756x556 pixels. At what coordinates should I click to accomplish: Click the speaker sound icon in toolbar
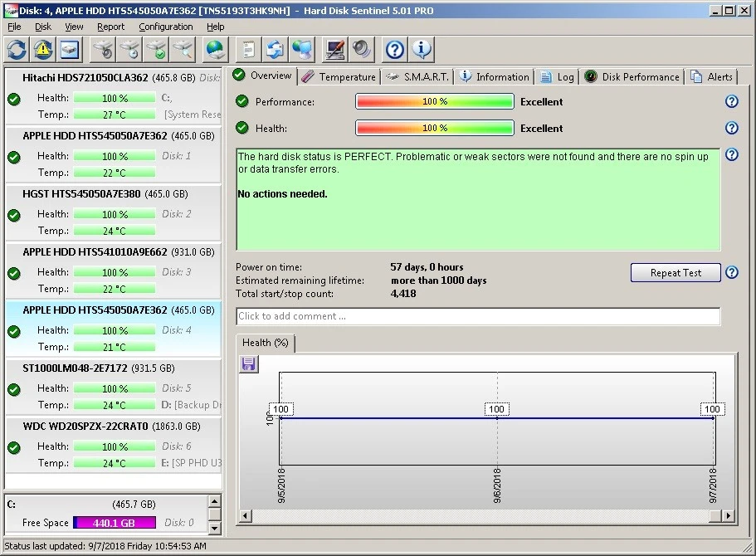tap(362, 50)
